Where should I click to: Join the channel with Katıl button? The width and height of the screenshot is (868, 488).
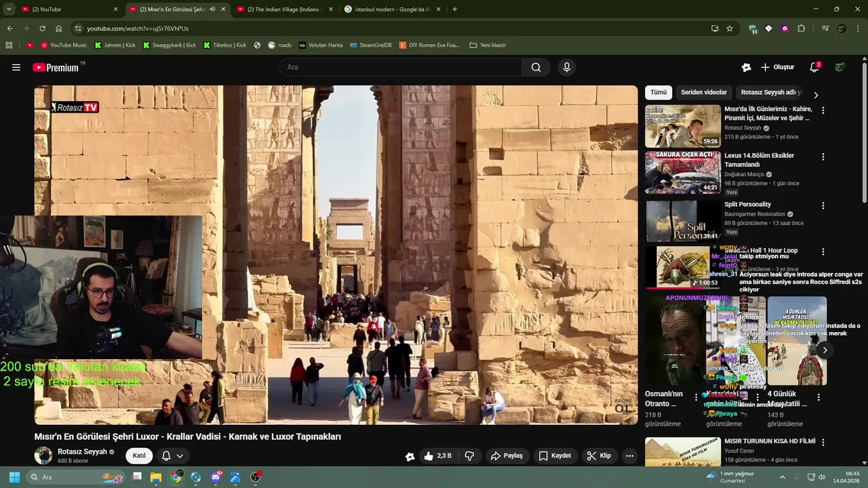(x=139, y=455)
